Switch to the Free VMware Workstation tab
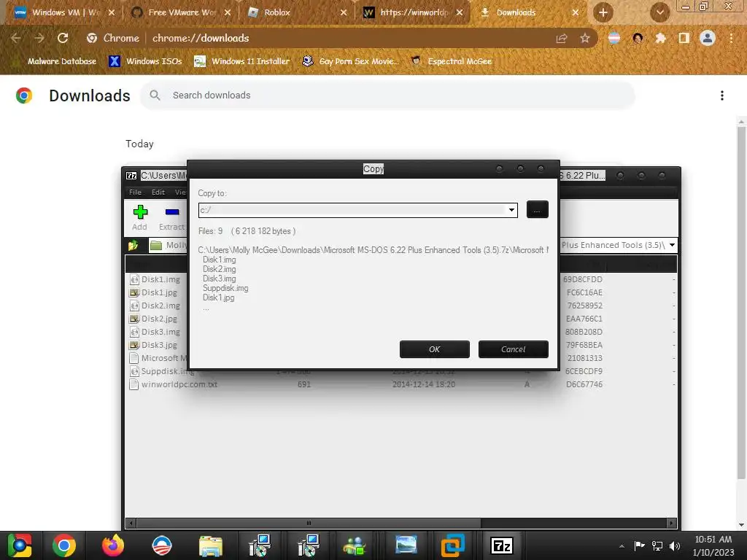This screenshot has width=747, height=560. (x=182, y=12)
